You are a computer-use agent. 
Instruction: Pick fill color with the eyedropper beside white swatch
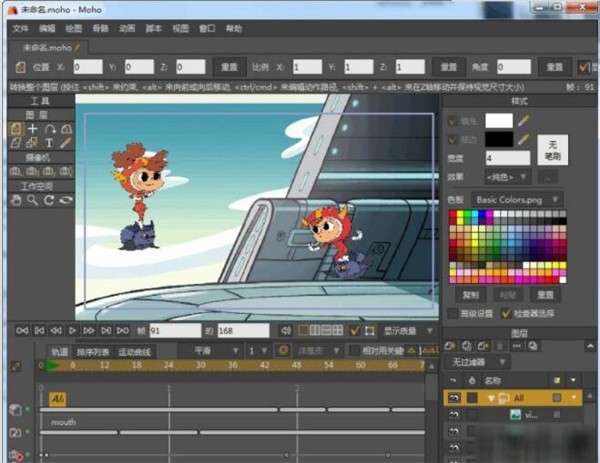(x=523, y=121)
